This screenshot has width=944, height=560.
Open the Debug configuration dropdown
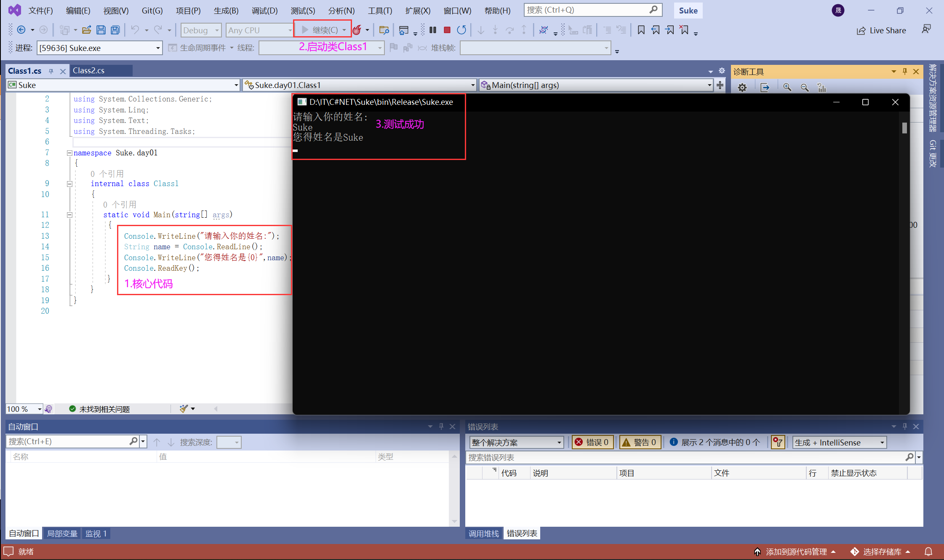pyautogui.click(x=201, y=30)
